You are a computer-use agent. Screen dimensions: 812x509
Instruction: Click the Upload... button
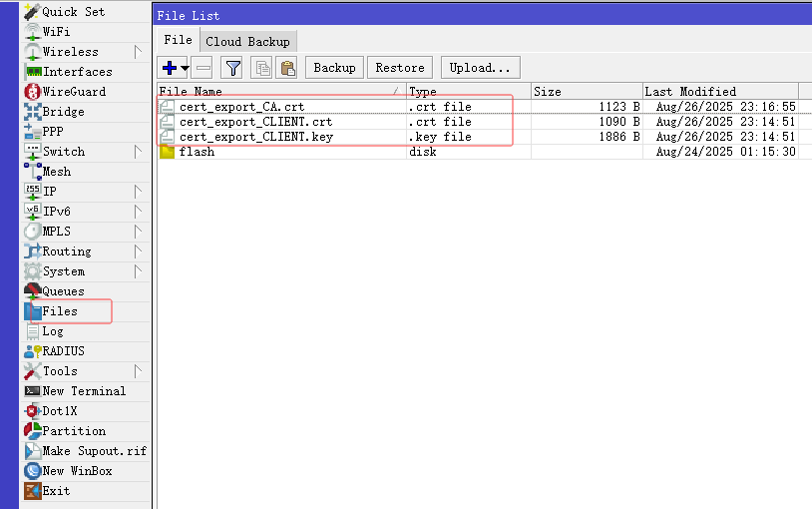coord(479,68)
